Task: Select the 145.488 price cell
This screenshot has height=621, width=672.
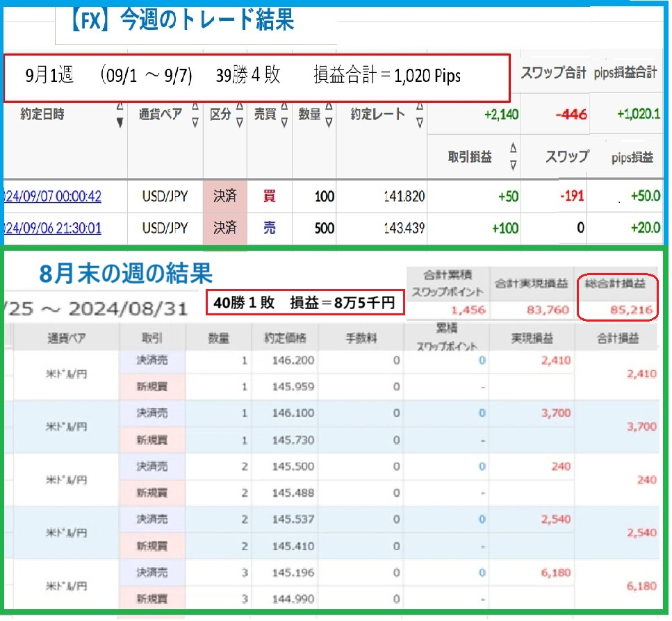Action: pyautogui.click(x=293, y=493)
